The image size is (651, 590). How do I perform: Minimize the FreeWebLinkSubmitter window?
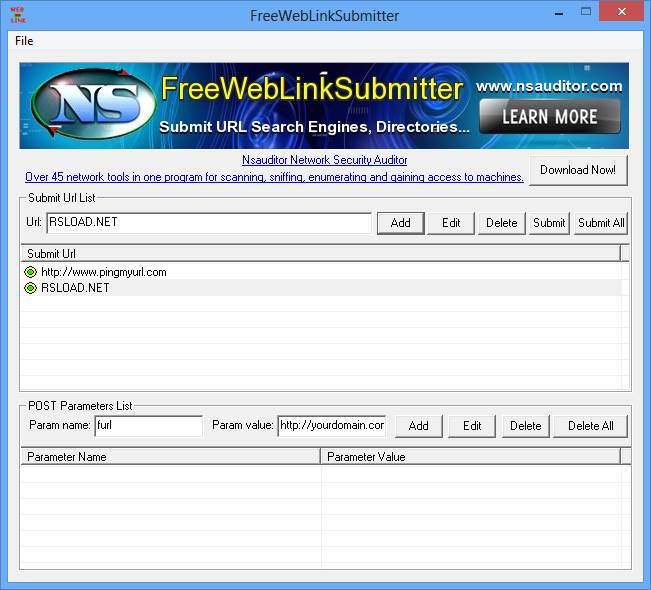click(x=559, y=12)
